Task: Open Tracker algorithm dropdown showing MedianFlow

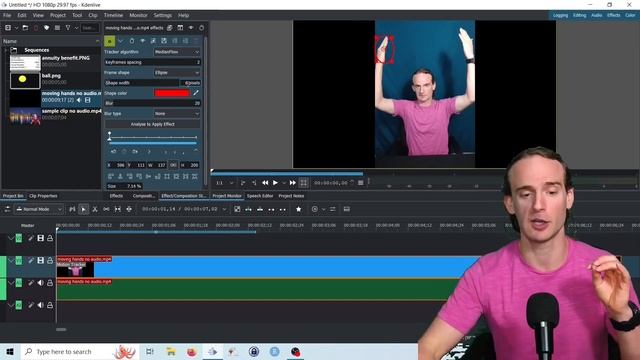Action: 177,52
